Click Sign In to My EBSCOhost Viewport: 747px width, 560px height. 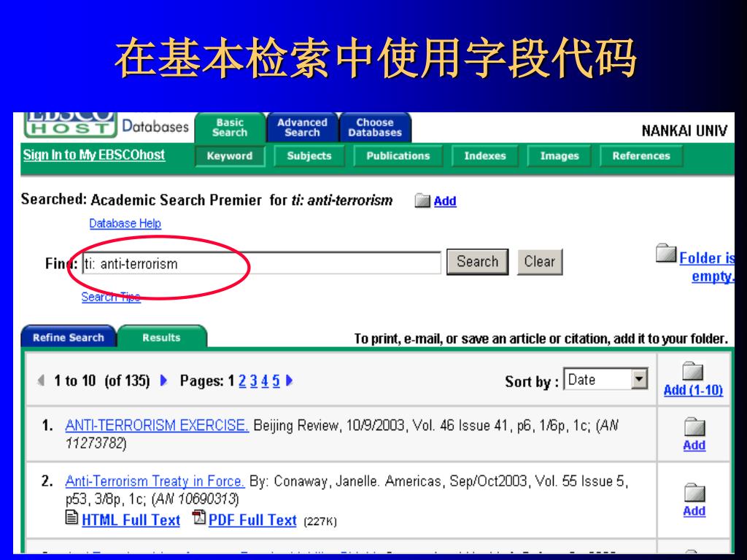pos(94,155)
